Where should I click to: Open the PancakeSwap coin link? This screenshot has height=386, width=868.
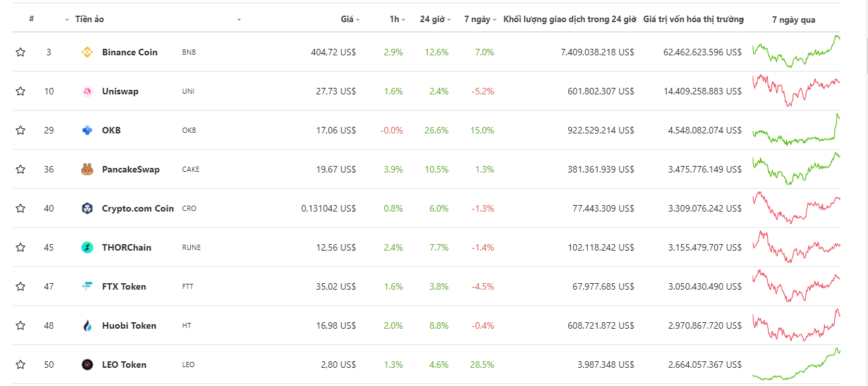point(131,169)
